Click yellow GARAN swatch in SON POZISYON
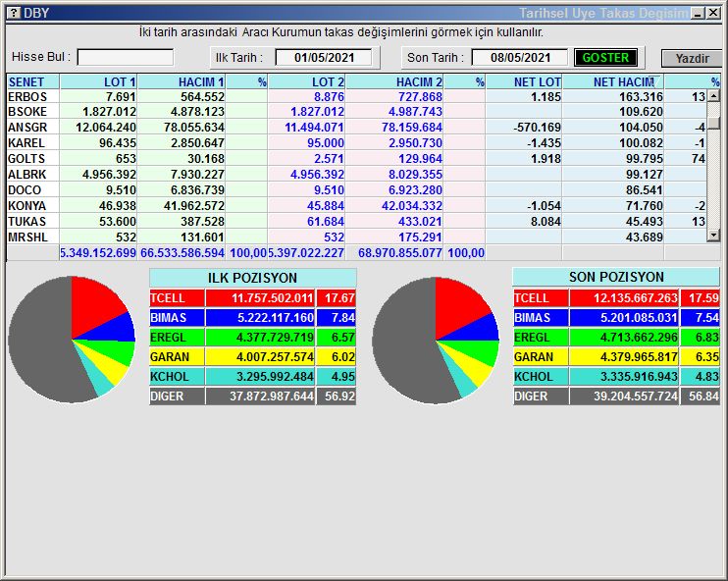 (x=541, y=357)
